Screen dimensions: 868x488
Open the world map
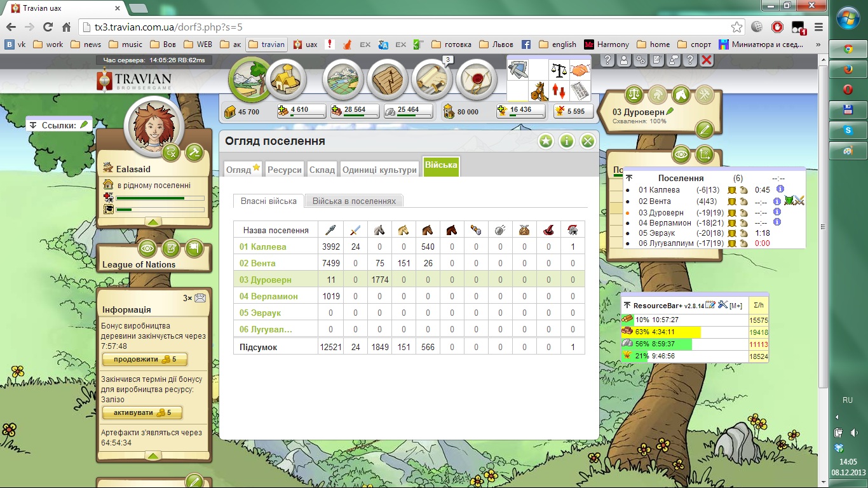tap(343, 79)
